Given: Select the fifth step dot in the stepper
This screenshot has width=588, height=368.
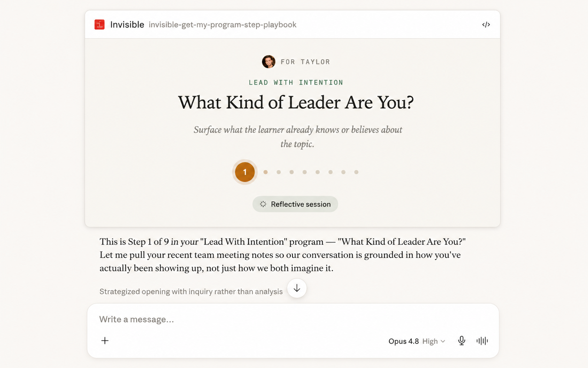Looking at the screenshot, I should (x=304, y=172).
